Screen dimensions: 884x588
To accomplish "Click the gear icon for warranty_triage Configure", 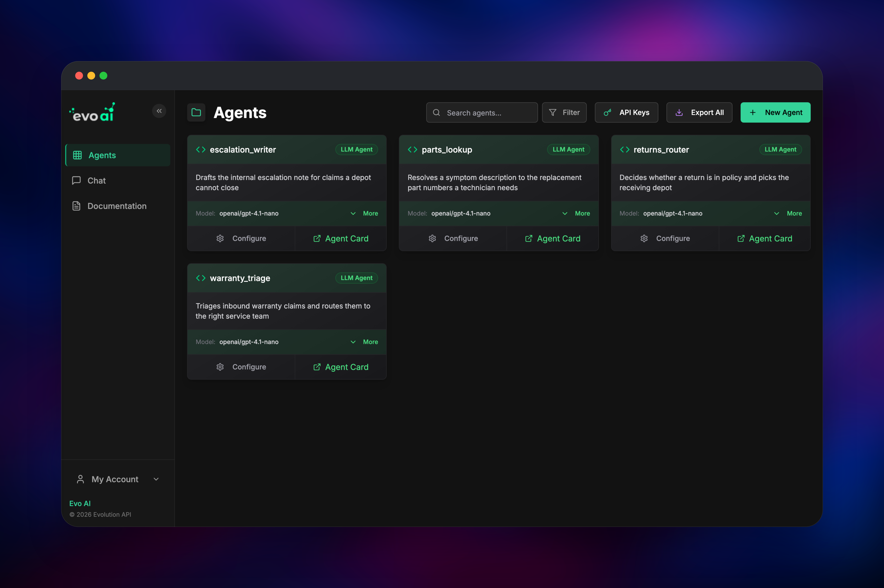I will [x=220, y=367].
